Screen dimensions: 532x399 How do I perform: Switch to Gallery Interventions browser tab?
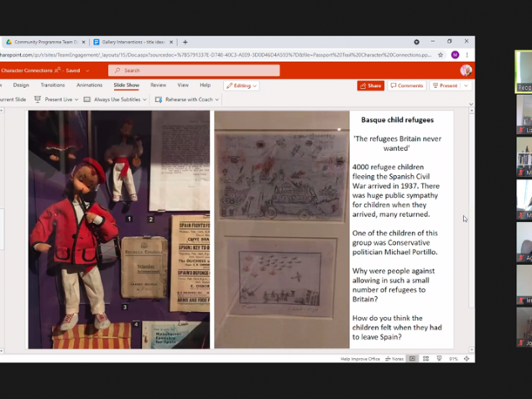pyautogui.click(x=133, y=42)
